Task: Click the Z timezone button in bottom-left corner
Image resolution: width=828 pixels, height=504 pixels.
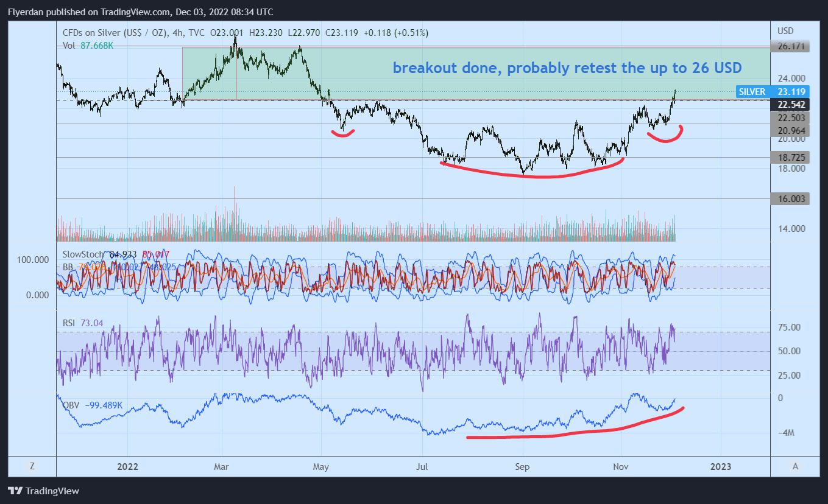Action: (32, 466)
